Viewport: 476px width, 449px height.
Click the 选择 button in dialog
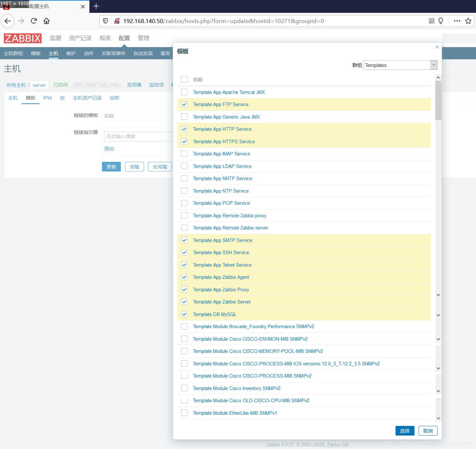click(405, 431)
